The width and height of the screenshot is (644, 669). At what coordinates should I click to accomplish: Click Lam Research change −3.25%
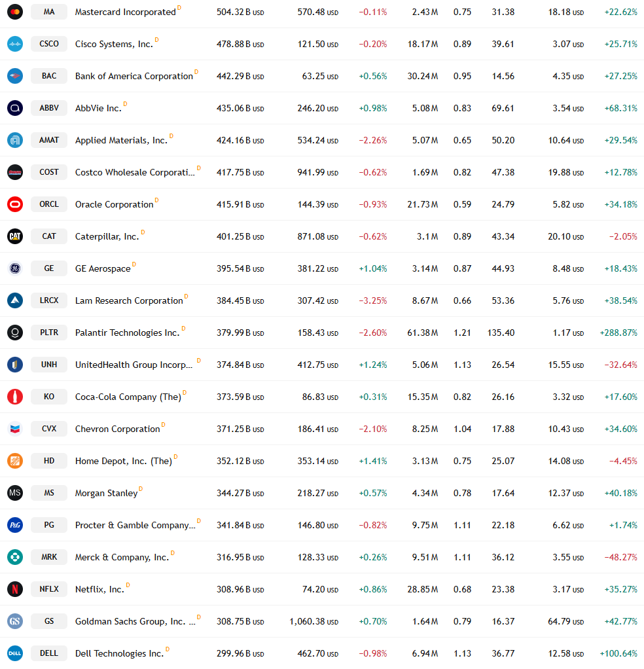373,300
